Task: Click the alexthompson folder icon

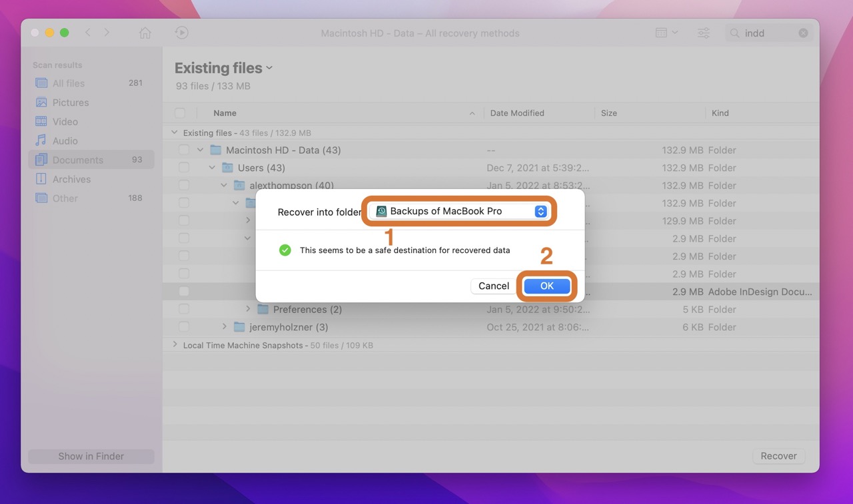Action: tap(239, 186)
